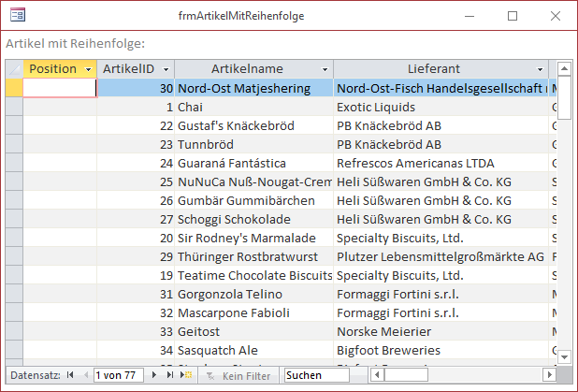Maximize the frmArtikelMitReihenfolge window
This screenshot has width=578, height=392.
[513, 16]
